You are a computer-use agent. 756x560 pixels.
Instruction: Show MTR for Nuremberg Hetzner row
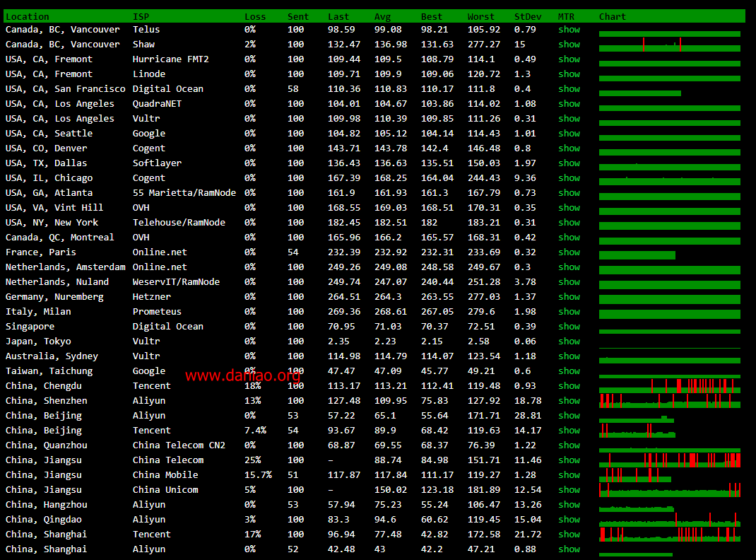pos(569,297)
